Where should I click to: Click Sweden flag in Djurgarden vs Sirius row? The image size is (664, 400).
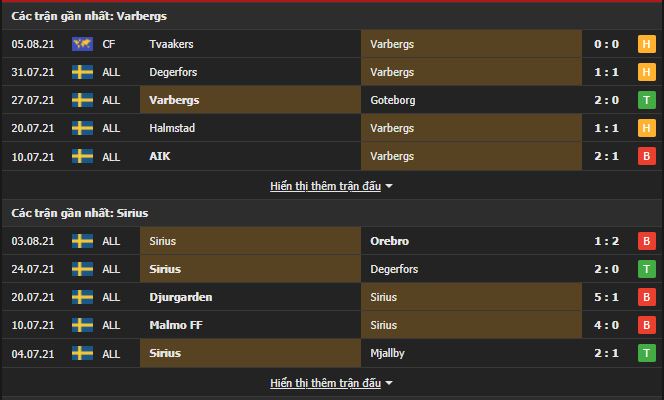click(x=82, y=297)
